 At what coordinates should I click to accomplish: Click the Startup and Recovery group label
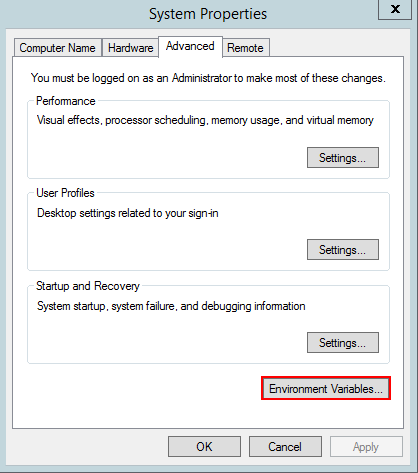tap(88, 286)
